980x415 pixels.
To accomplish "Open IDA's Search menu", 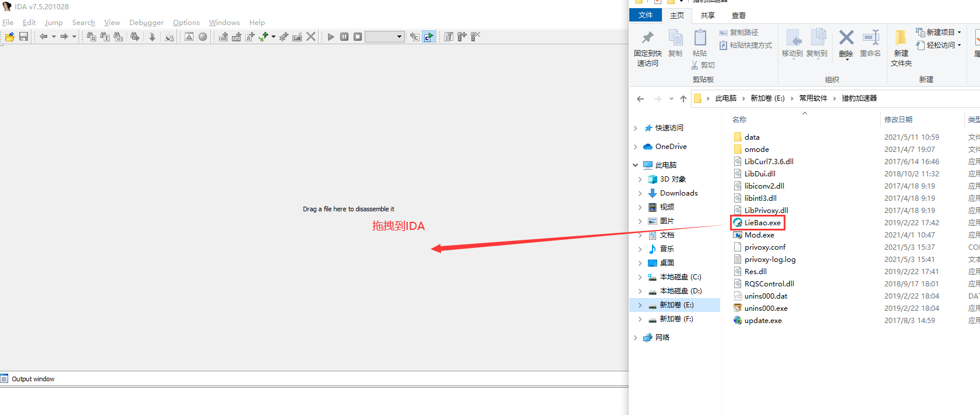I will click(83, 22).
